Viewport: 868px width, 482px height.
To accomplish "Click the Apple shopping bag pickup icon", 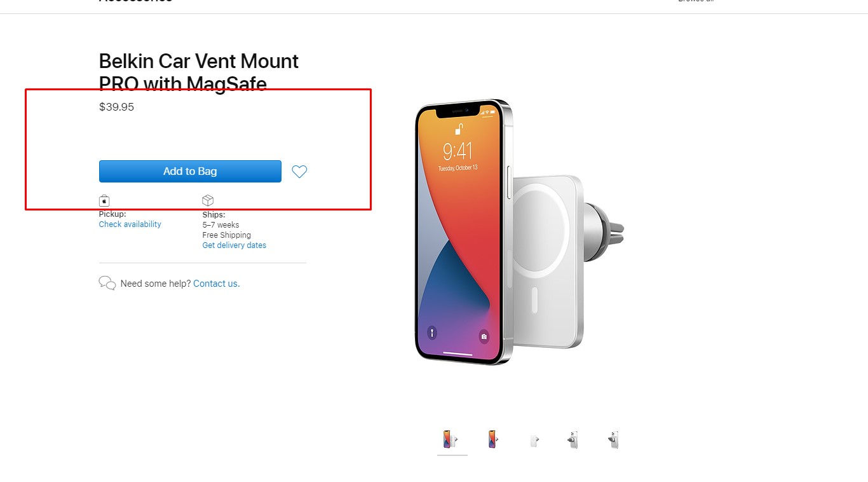I will click(104, 201).
